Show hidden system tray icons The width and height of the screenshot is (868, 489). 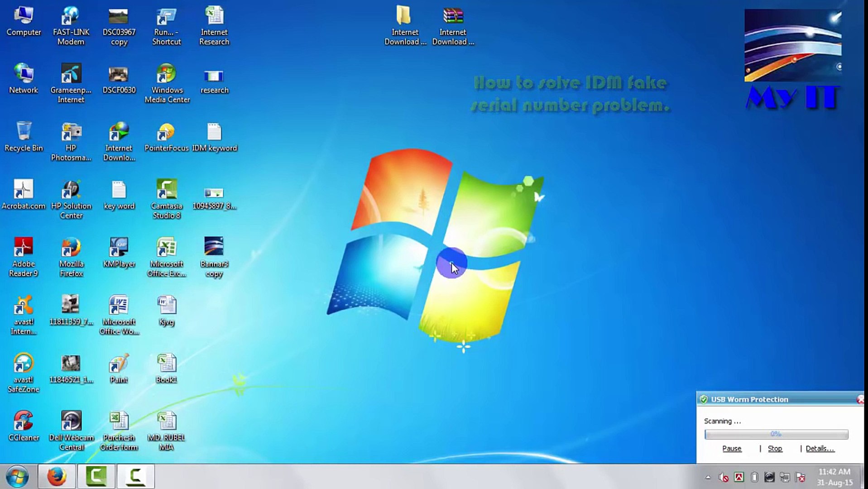click(708, 477)
